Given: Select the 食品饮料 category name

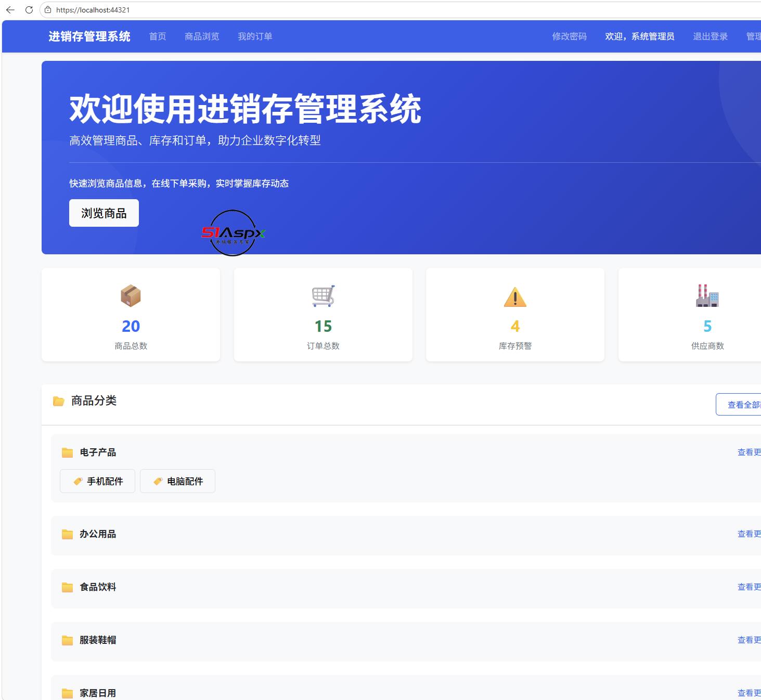Looking at the screenshot, I should (98, 587).
